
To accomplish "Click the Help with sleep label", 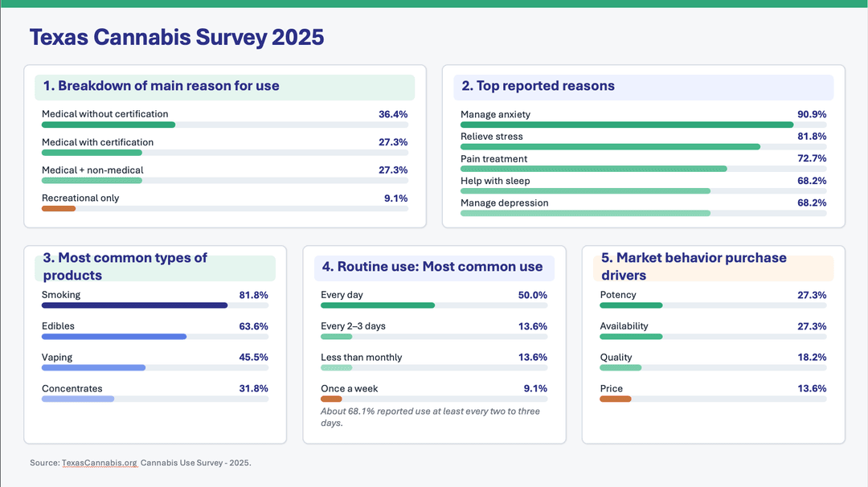I will [493, 181].
